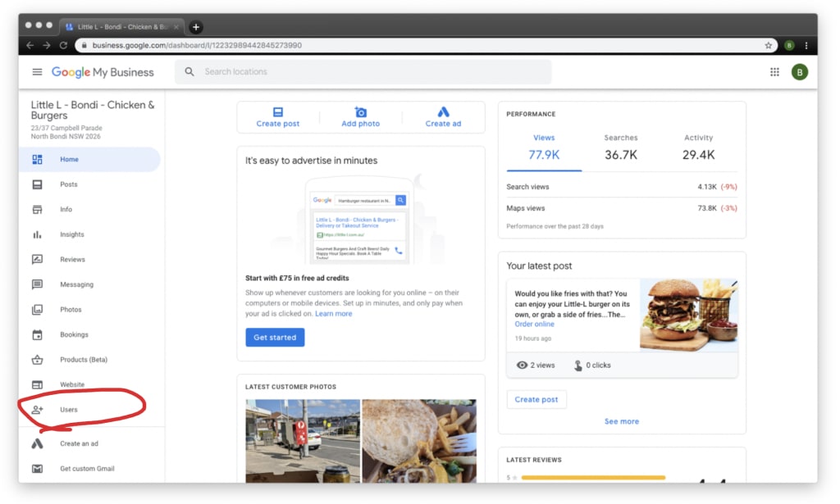
Task: Open the Messaging chat icon
Action: (37, 284)
